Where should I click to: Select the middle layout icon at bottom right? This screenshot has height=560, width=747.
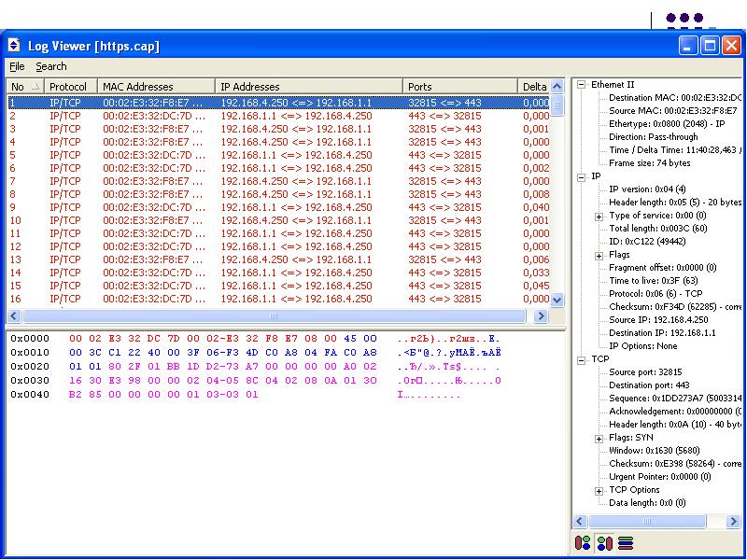click(604, 542)
